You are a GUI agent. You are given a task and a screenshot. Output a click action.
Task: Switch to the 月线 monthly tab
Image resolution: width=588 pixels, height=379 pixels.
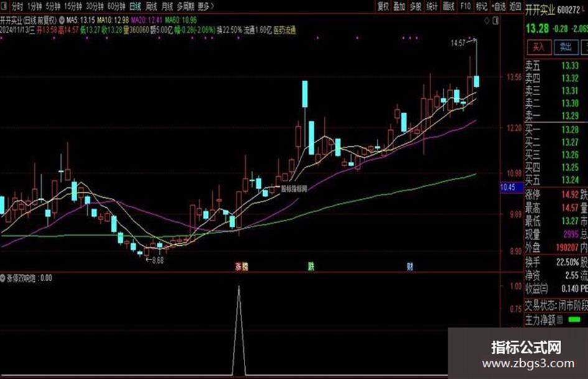click(167, 6)
